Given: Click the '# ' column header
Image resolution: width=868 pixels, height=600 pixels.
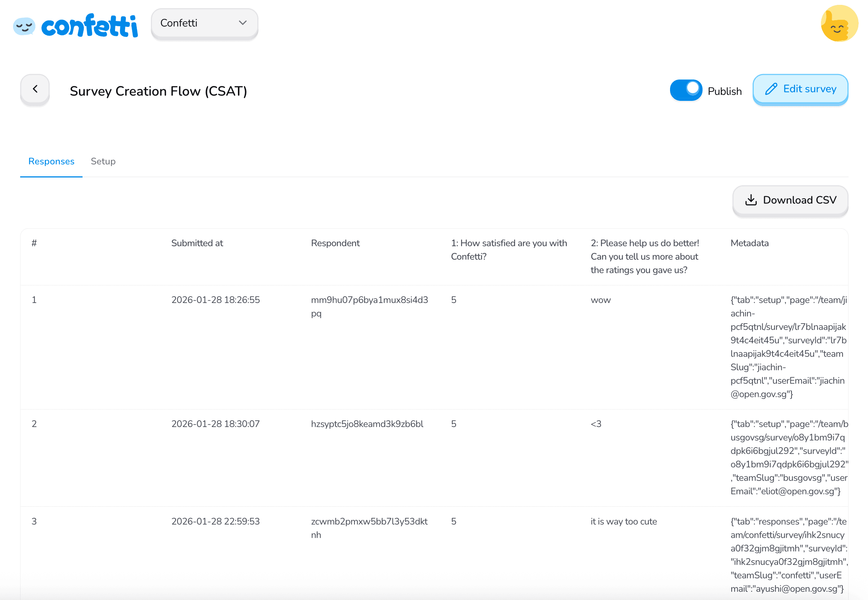Looking at the screenshot, I should click(x=34, y=243).
